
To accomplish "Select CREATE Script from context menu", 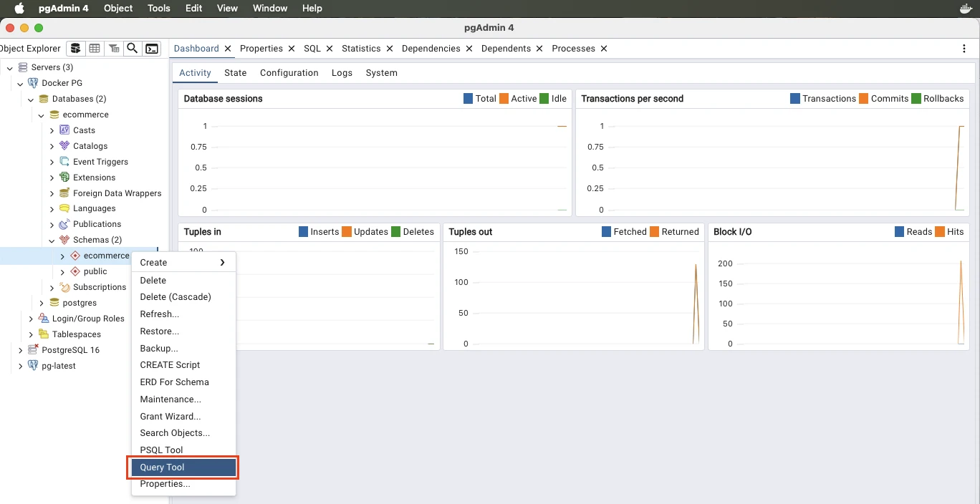I will (x=183, y=365).
